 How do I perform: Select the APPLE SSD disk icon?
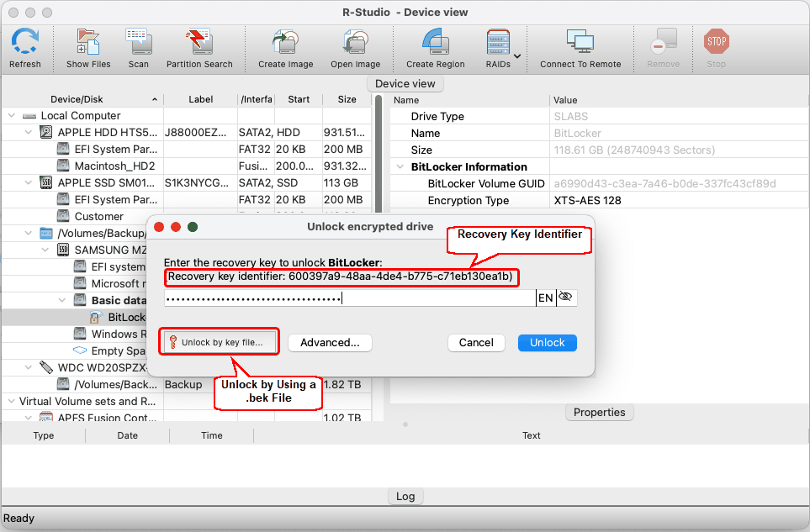point(46,182)
